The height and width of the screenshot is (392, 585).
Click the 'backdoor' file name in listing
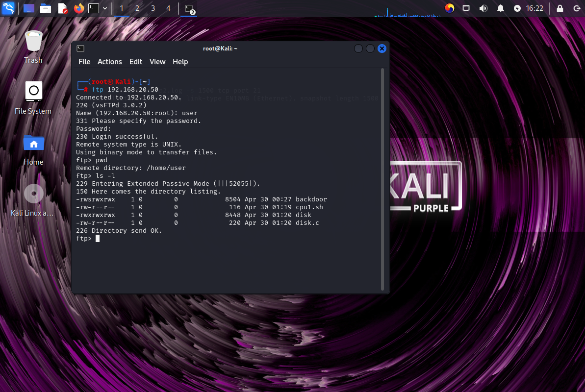(x=311, y=199)
